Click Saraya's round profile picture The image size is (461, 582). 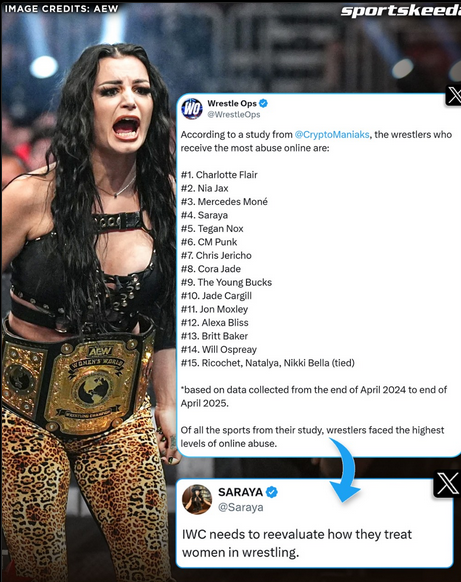197,499
